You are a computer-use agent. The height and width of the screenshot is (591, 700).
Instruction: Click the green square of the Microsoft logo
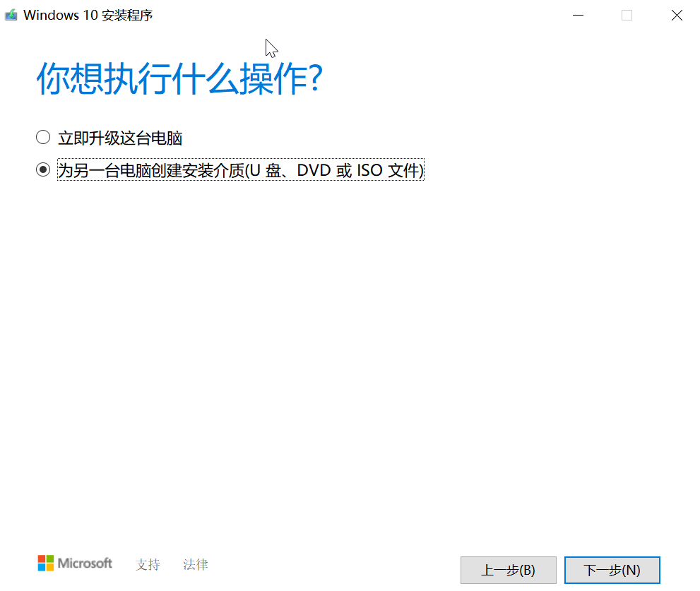point(50,559)
